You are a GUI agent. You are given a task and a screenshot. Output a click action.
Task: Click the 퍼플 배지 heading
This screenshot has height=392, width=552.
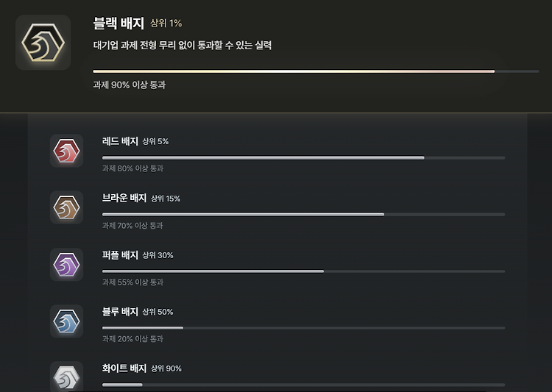(x=120, y=254)
